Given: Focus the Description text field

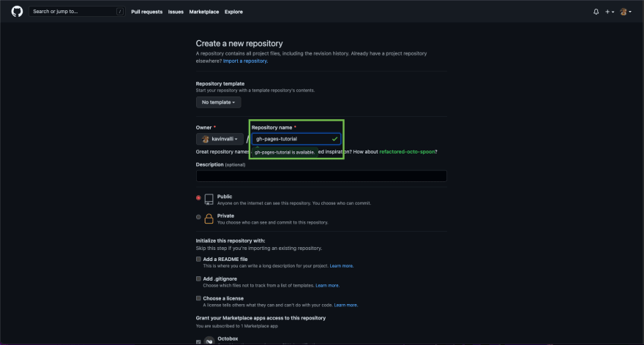Looking at the screenshot, I should click(321, 176).
